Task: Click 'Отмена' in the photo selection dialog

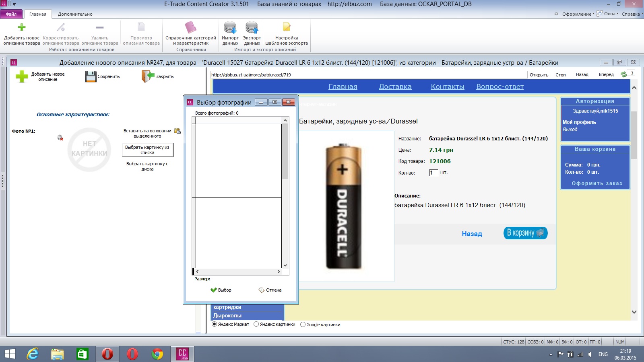Action: point(270,290)
